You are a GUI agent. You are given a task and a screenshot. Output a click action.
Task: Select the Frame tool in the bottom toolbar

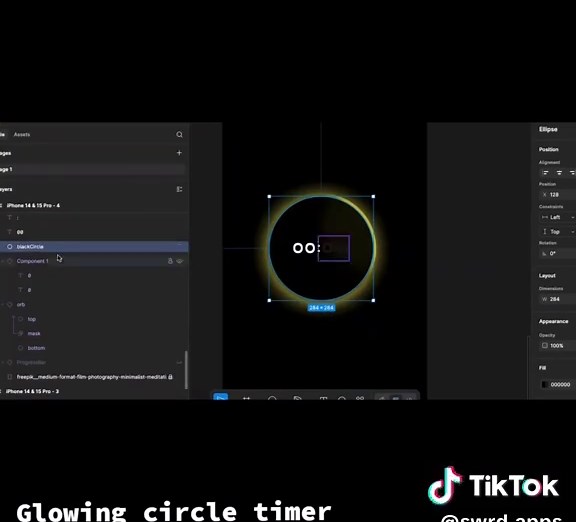coord(246,398)
